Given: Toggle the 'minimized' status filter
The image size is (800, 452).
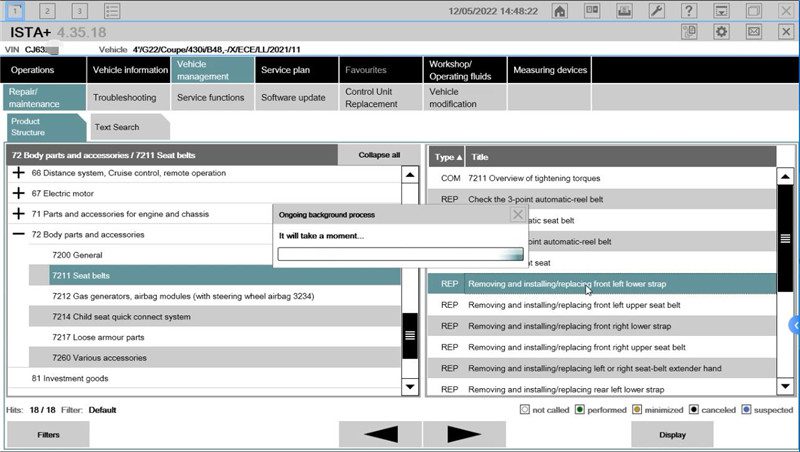Looking at the screenshot, I should pos(637,410).
